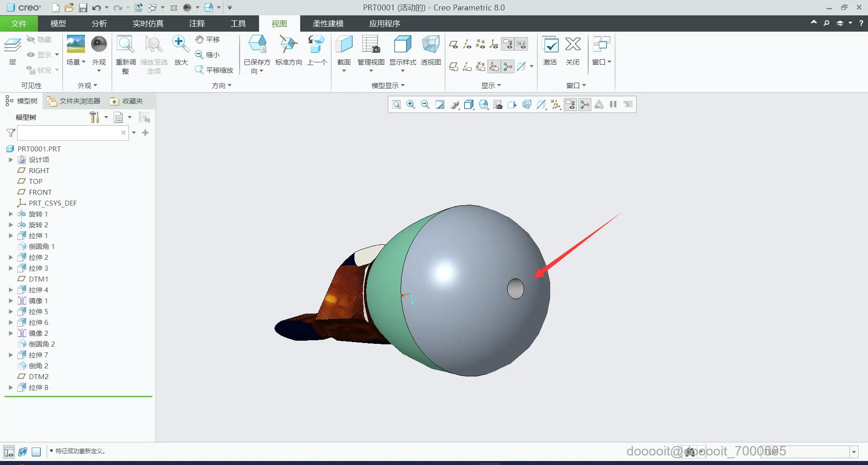
Task: Expand the 旋转 1 feature node
Action: (11, 214)
